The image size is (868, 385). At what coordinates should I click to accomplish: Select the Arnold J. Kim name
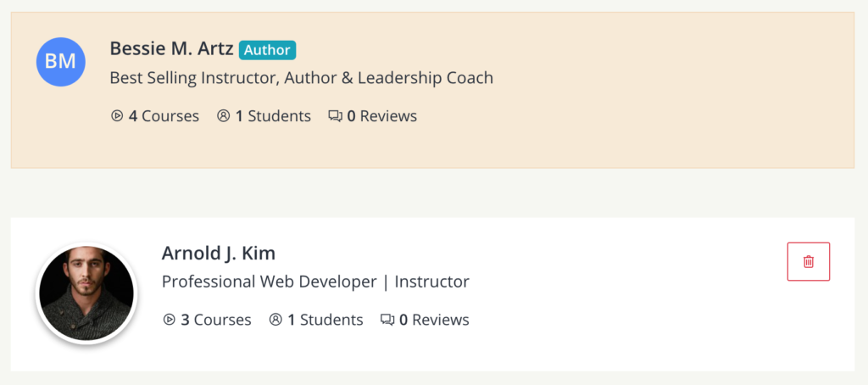218,253
